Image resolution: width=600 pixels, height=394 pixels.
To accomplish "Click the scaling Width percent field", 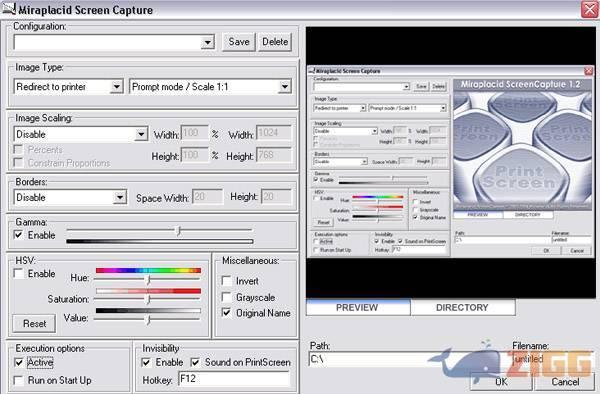I will click(x=195, y=133).
